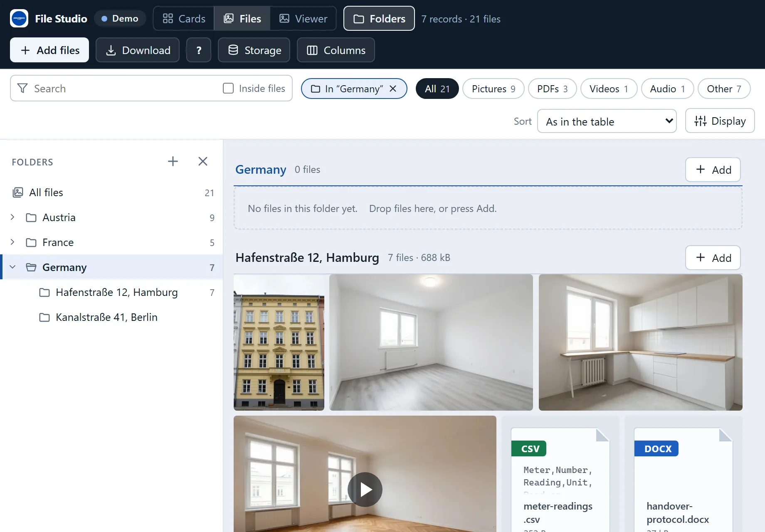Open the yellow building facade thumbnail

pos(279,342)
